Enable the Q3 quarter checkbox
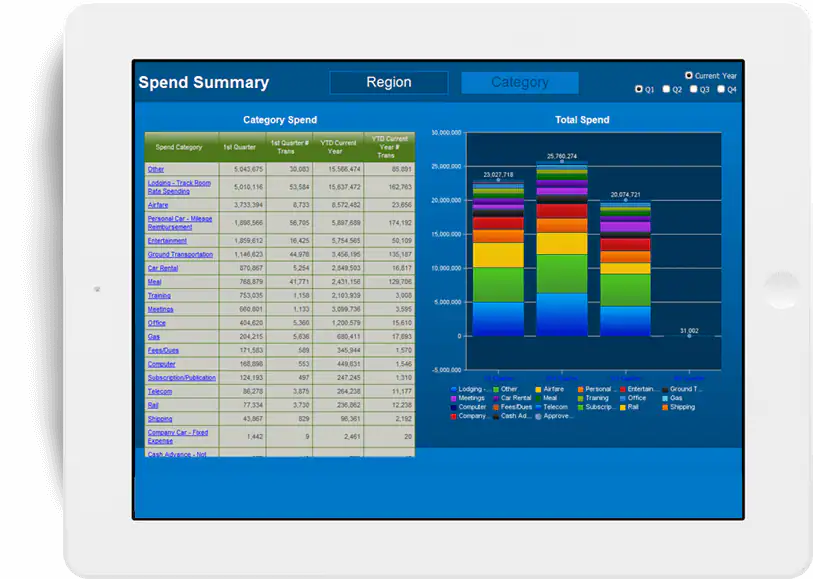 coord(693,89)
